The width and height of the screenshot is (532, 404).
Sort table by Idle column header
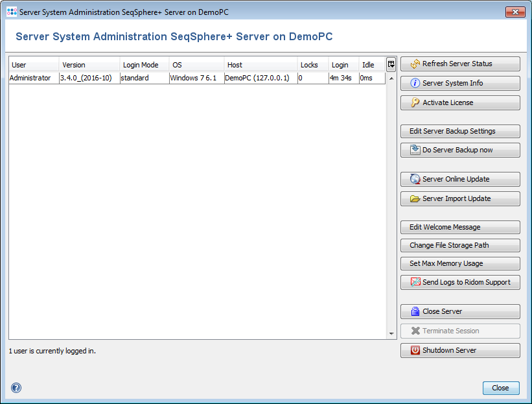pos(372,64)
